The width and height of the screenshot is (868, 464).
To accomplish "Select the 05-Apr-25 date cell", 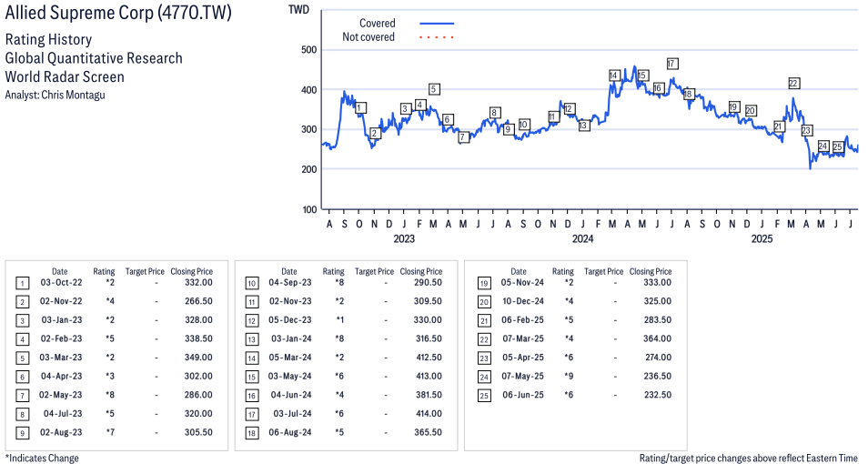I will [x=523, y=358].
